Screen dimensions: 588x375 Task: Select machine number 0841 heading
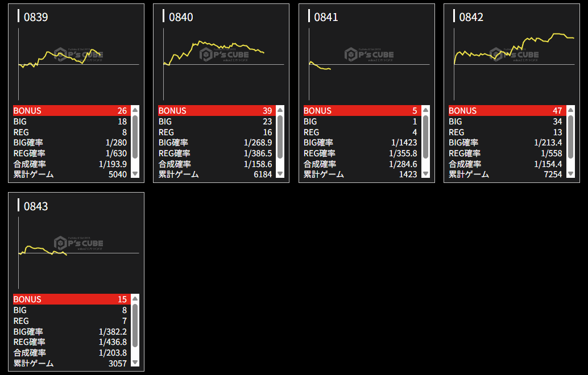click(326, 17)
